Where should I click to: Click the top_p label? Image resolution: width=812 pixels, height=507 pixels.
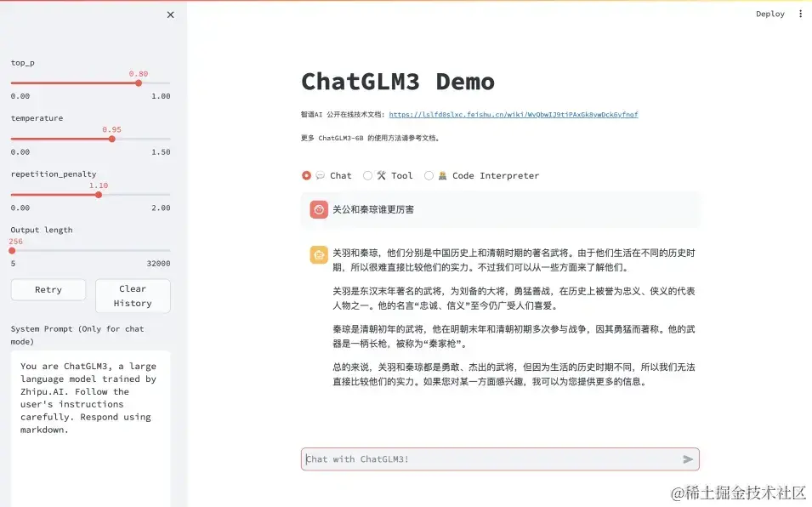pyautogui.click(x=23, y=63)
